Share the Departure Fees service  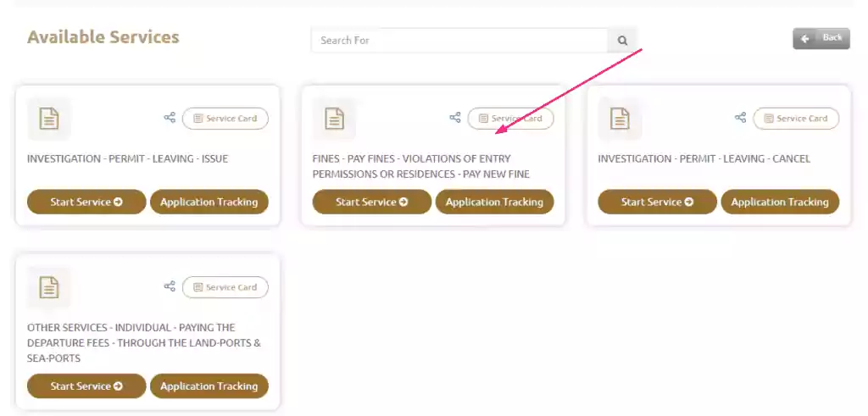(x=170, y=286)
